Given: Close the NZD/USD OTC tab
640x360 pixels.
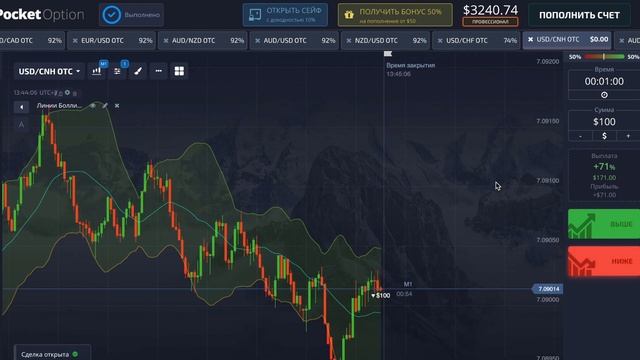Looking at the screenshot, I should coord(349,41).
